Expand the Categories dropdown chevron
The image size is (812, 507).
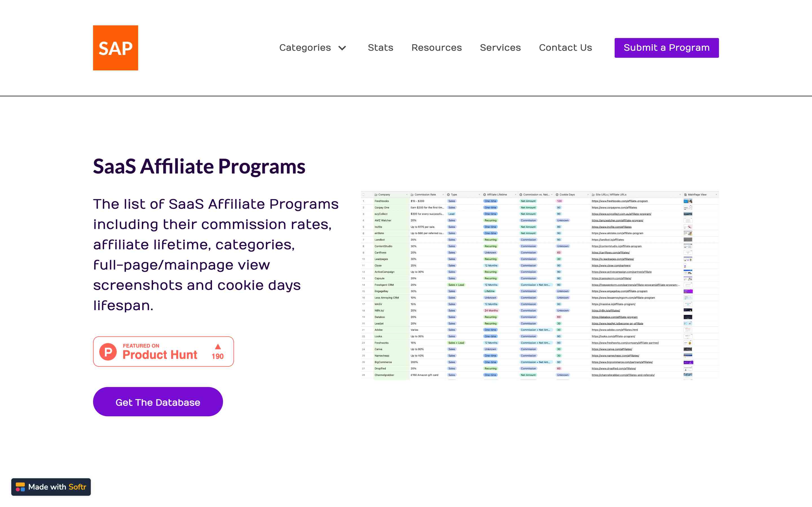click(342, 48)
